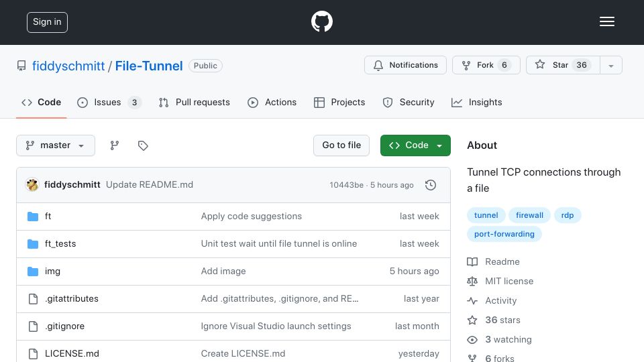Open the Security tab
This screenshot has height=362, width=644.
click(409, 102)
